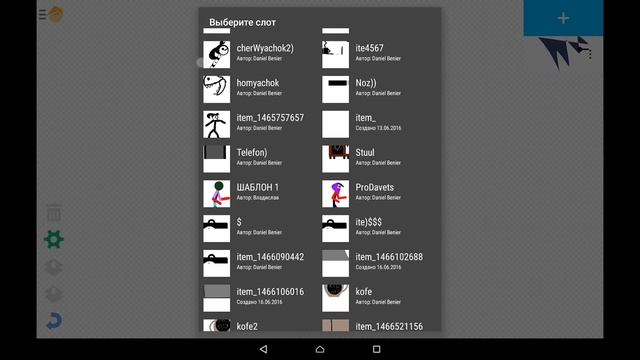Click the ite4567 label
The height and width of the screenshot is (360, 640).
[x=369, y=48]
